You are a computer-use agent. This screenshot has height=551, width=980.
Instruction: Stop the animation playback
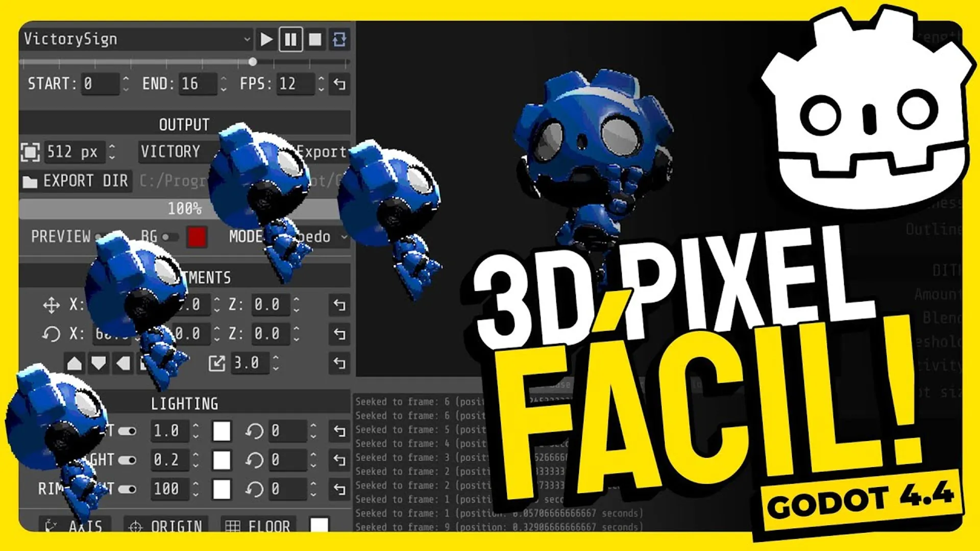[315, 39]
